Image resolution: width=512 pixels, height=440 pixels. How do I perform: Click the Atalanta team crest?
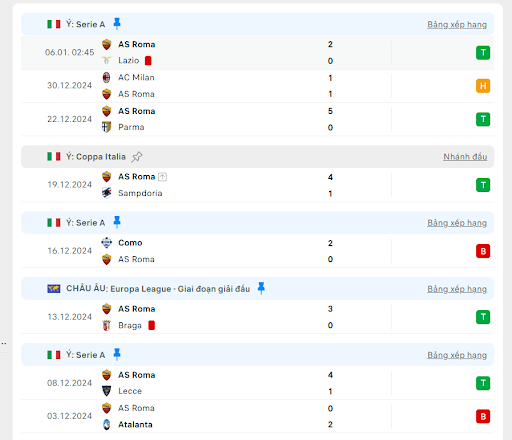click(x=107, y=424)
